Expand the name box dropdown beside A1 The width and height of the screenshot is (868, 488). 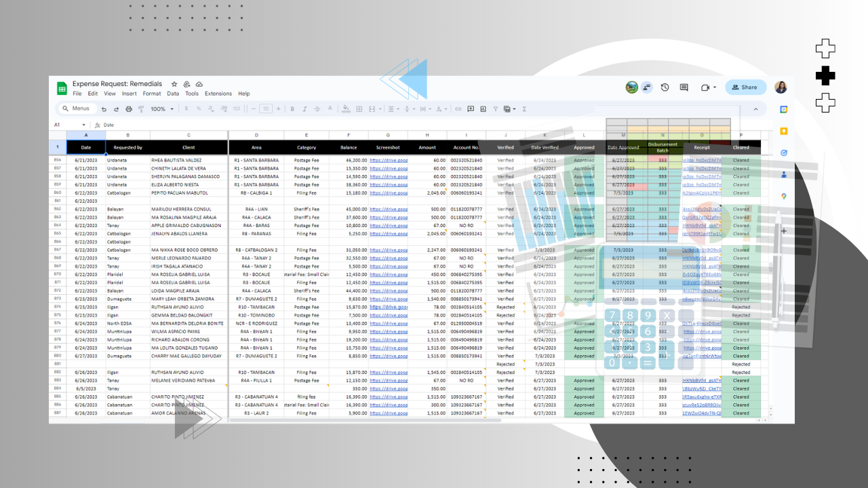84,125
